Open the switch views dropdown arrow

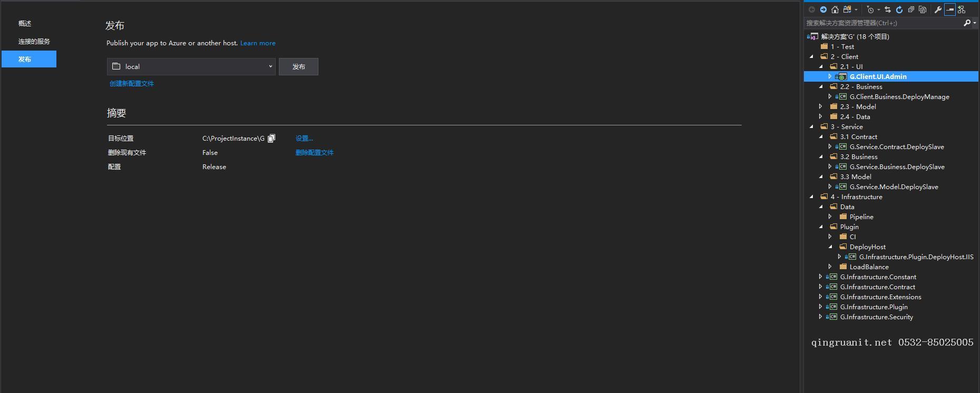click(x=856, y=10)
